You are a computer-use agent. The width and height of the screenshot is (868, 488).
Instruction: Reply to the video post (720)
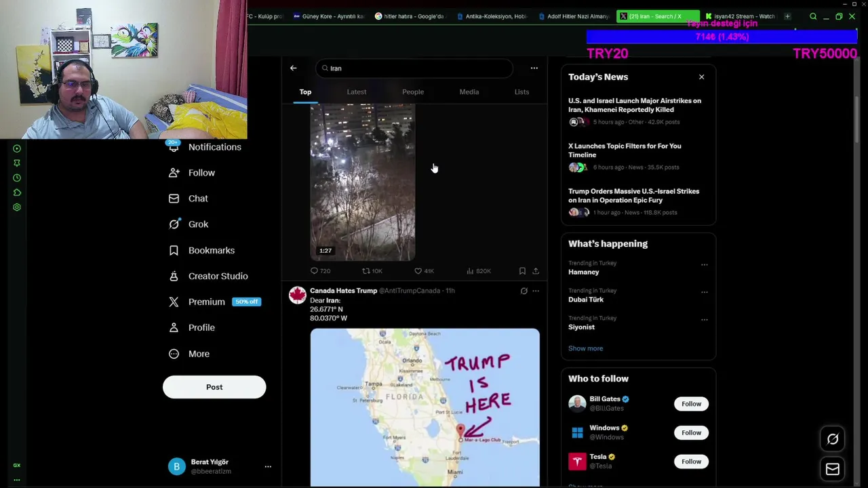[320, 271]
